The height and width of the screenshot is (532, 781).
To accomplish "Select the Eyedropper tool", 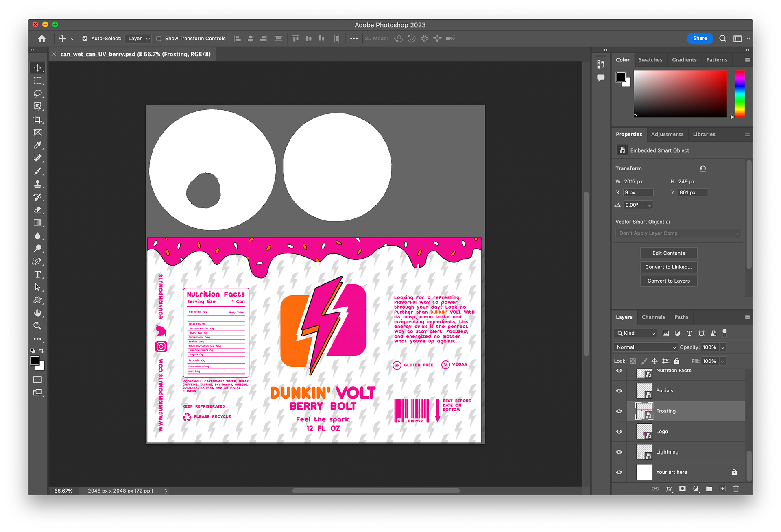I will click(x=37, y=145).
